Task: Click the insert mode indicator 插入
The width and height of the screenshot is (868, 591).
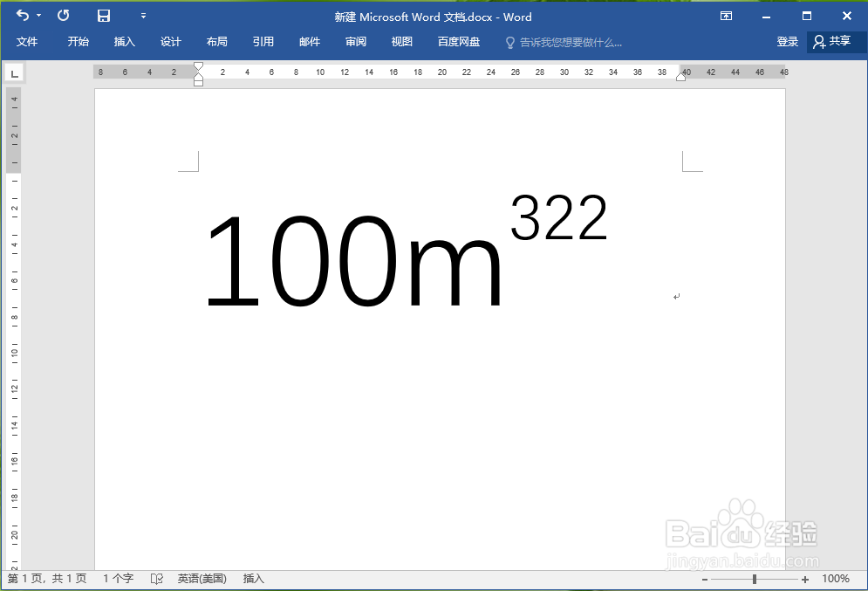Action: [x=252, y=578]
